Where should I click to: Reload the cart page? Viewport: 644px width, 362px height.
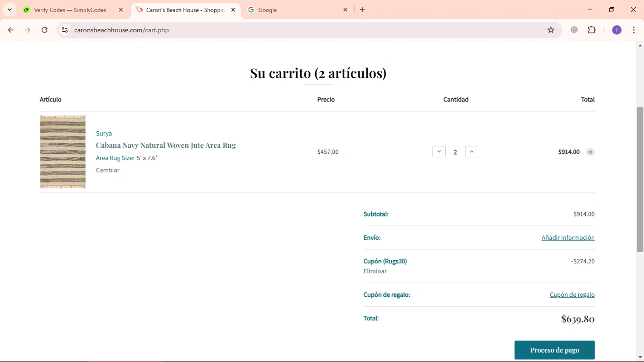click(45, 30)
